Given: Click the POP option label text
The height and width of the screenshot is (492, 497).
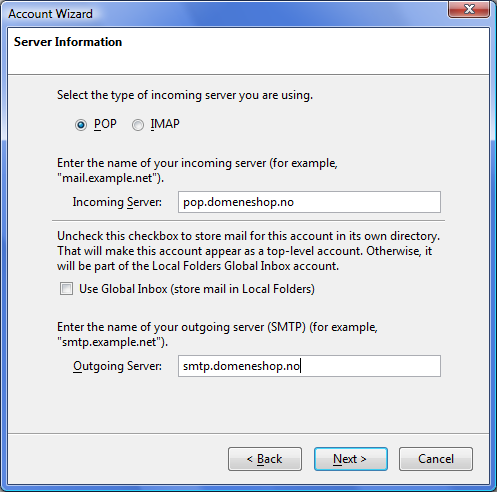Looking at the screenshot, I should pyautogui.click(x=105, y=124).
